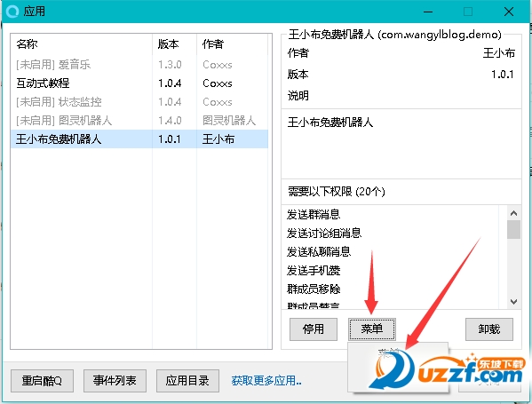Select the 互动式教程 app row

point(139,83)
